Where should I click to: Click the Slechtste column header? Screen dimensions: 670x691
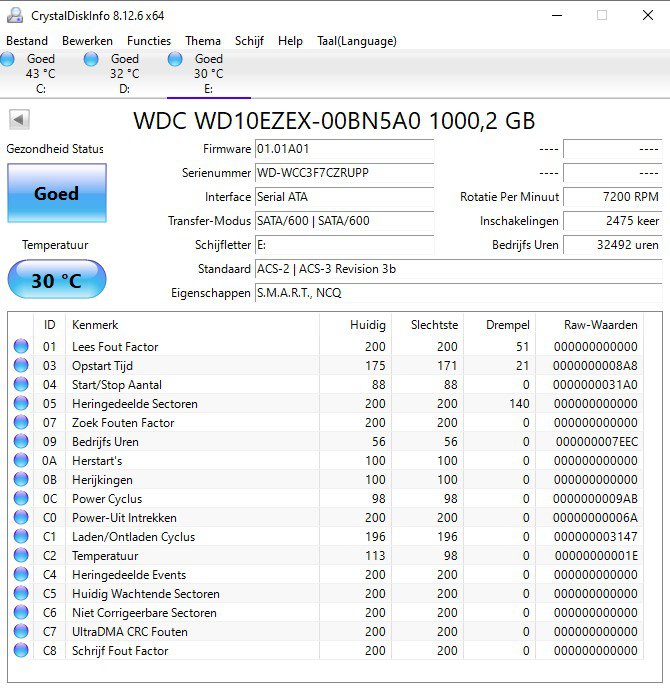click(x=427, y=325)
